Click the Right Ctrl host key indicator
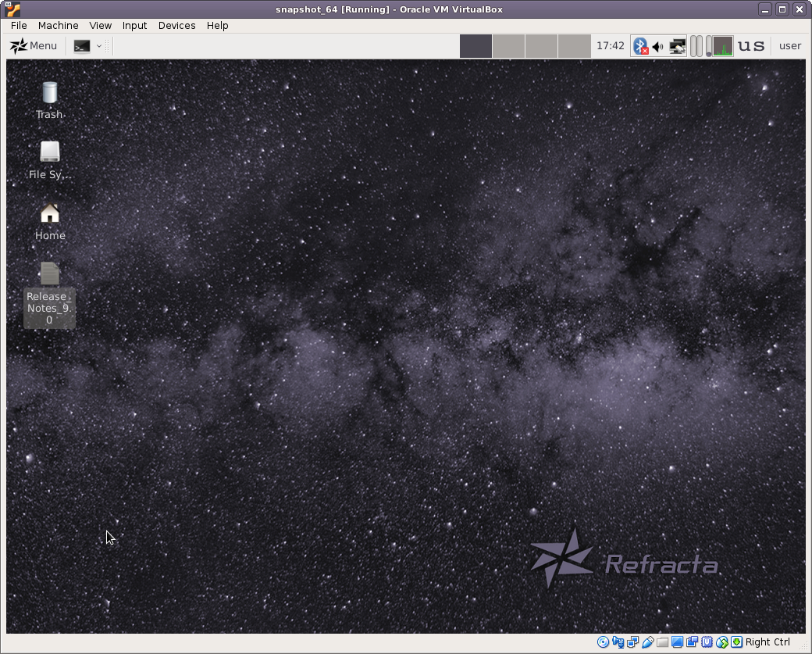The image size is (812, 654). click(x=767, y=642)
